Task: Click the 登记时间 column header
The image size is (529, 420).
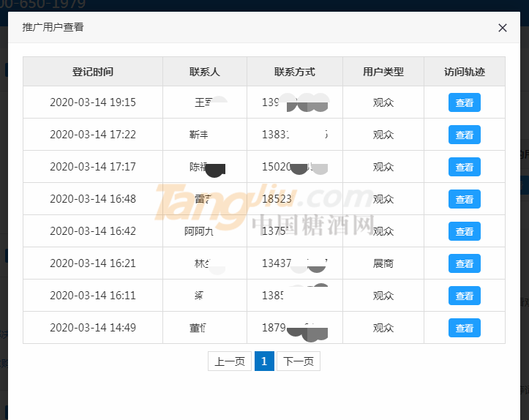Action: (x=93, y=72)
